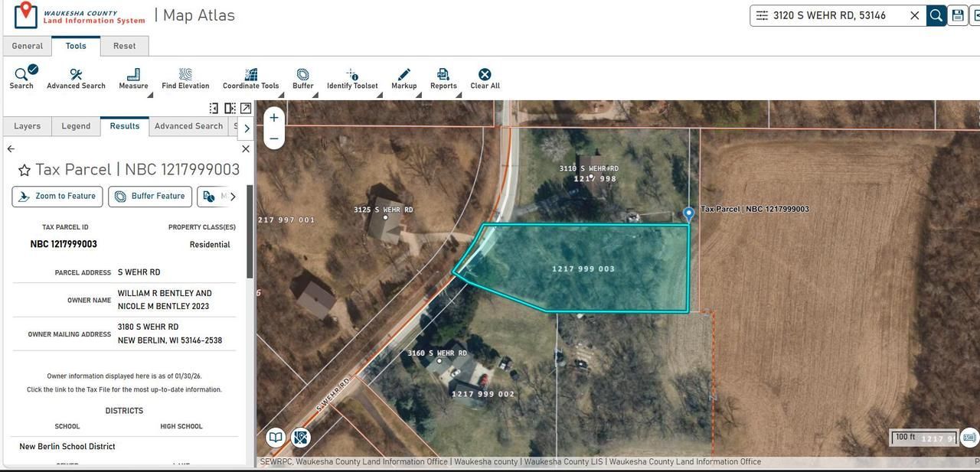Zoom out of the map

pos(273,138)
